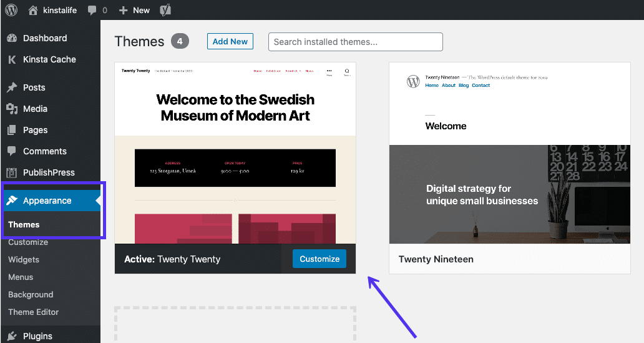Expand the New content menu
This screenshot has width=644, height=343.
pyautogui.click(x=134, y=10)
